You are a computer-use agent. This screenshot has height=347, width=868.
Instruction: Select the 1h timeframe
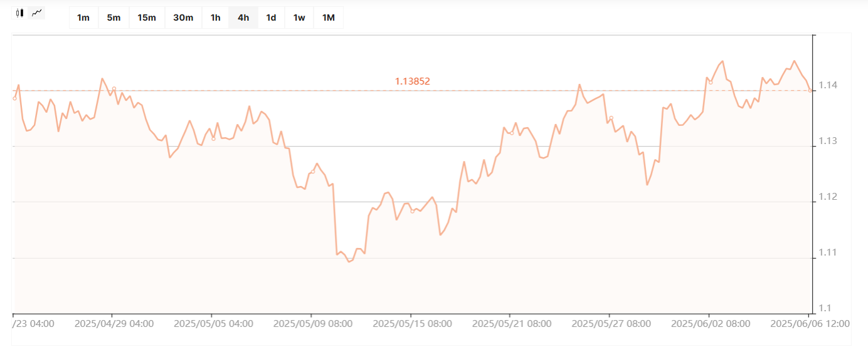pos(216,18)
